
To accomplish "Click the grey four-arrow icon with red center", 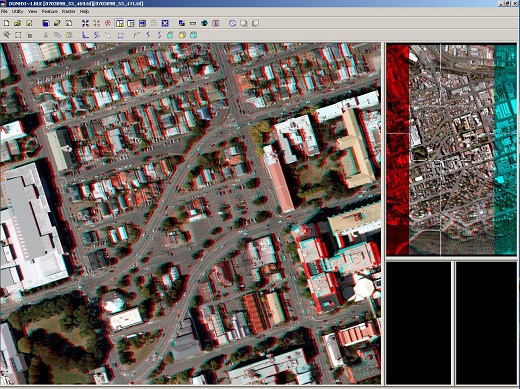I will click(97, 23).
